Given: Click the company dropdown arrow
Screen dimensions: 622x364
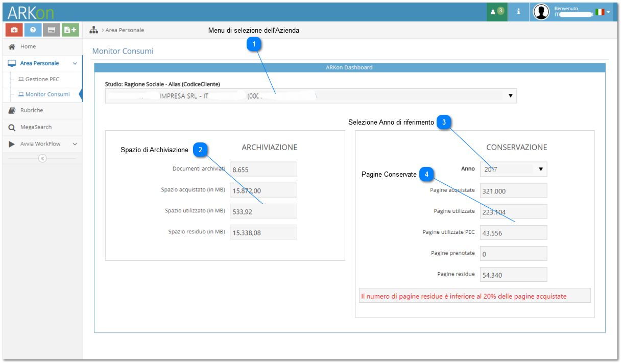Looking at the screenshot, I should (510, 95).
